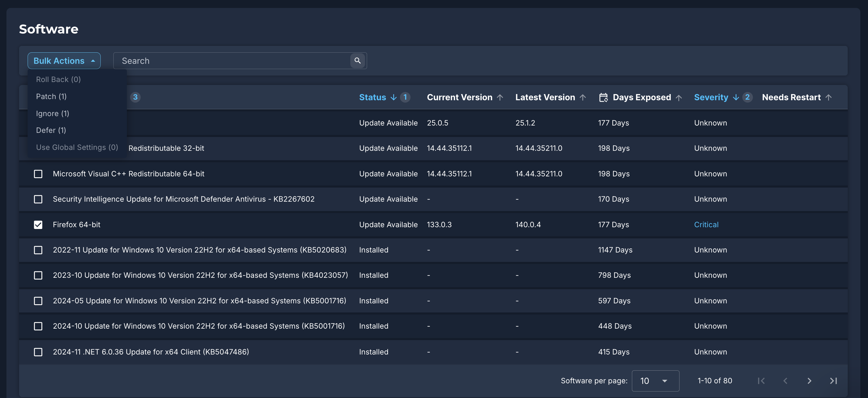Viewport: 868px width, 398px height.
Task: Sort by Needs Restart arrow icon
Action: tap(829, 98)
